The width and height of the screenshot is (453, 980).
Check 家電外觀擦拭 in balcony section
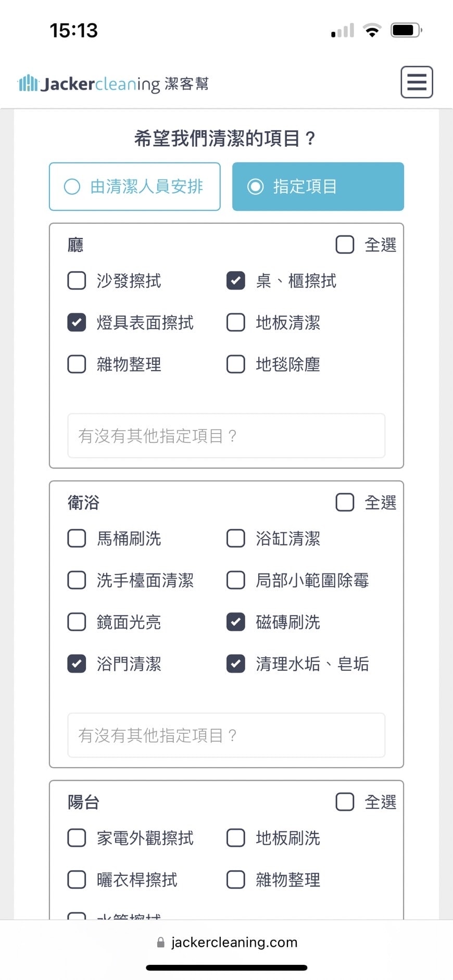[x=77, y=838]
